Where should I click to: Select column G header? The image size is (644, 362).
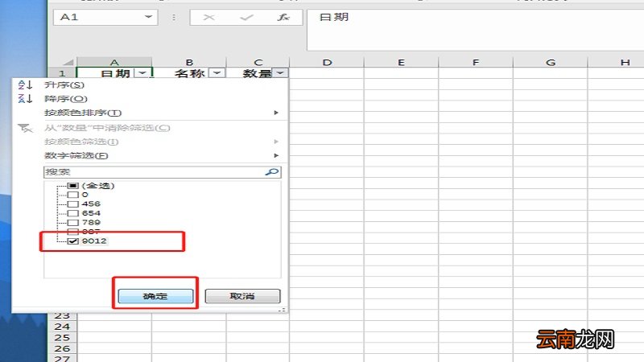click(x=551, y=63)
